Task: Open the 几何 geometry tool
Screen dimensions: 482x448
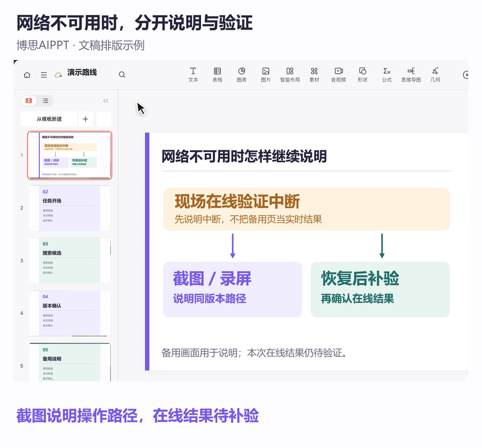Action: click(x=435, y=75)
